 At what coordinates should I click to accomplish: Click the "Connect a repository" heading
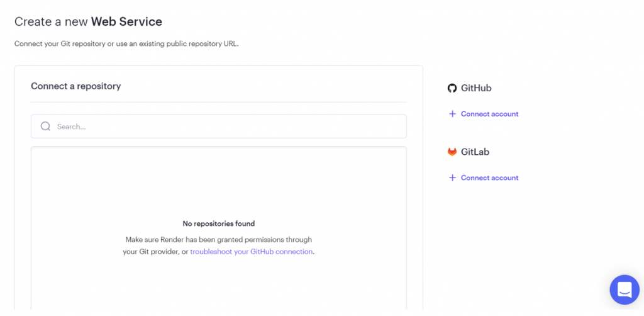pos(75,86)
